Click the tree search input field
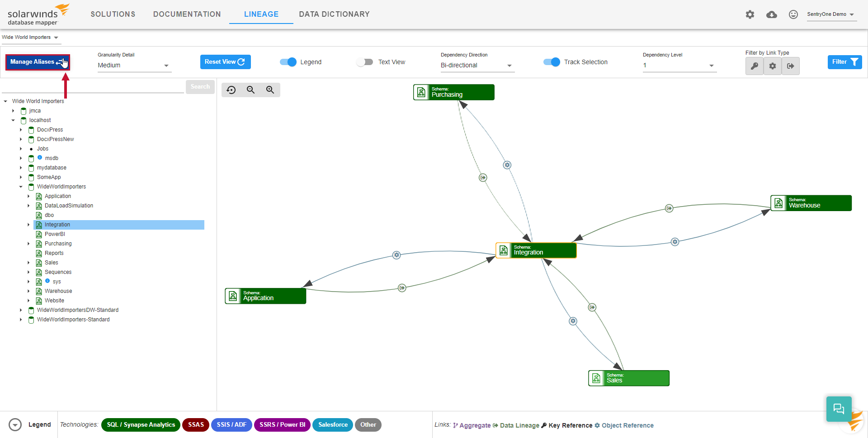 [93, 87]
